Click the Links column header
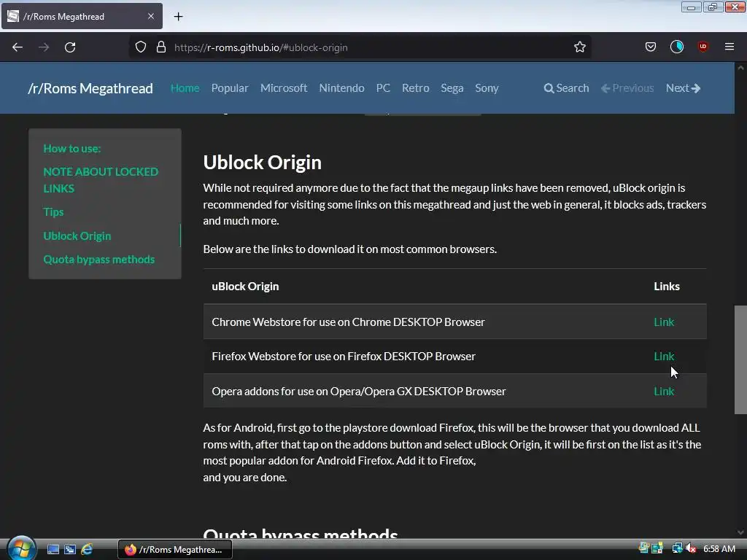Viewport: 747px width, 560px height. point(667,286)
